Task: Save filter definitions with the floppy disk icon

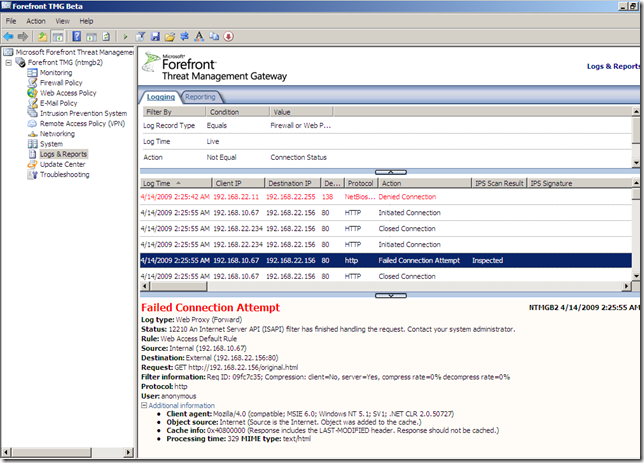Action: click(x=155, y=37)
